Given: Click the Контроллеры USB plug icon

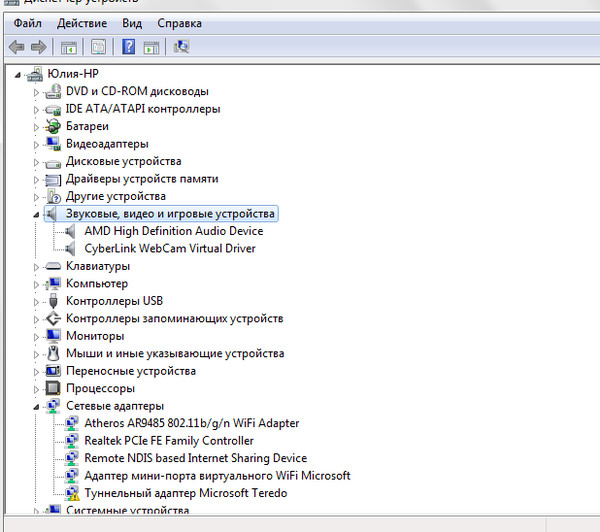Looking at the screenshot, I should click(53, 301).
